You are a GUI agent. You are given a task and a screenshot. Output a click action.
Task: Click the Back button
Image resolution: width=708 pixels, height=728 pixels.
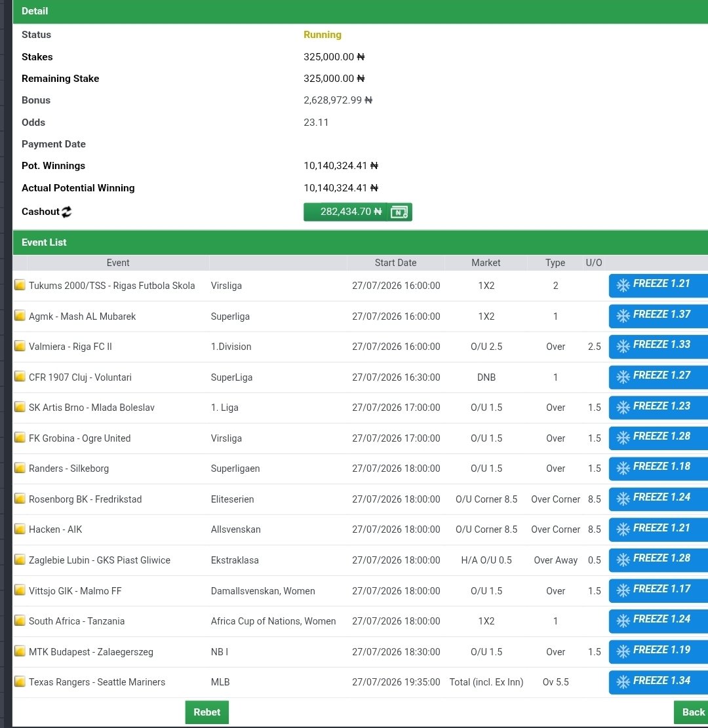[692, 712]
